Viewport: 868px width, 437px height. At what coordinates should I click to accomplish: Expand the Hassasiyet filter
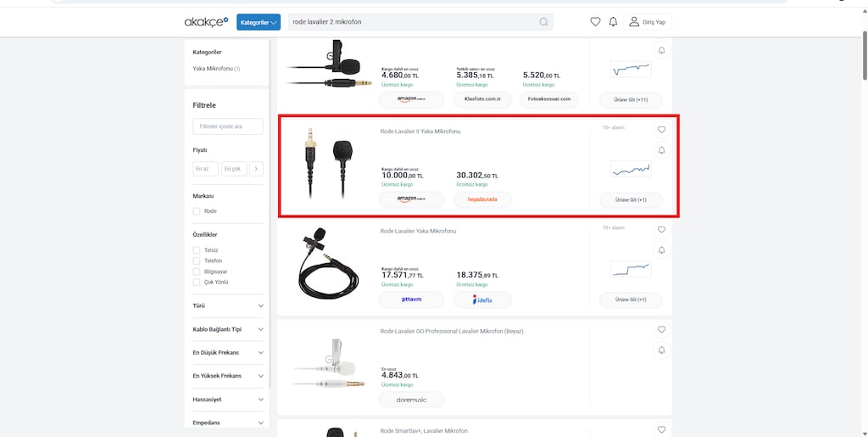[228, 400]
